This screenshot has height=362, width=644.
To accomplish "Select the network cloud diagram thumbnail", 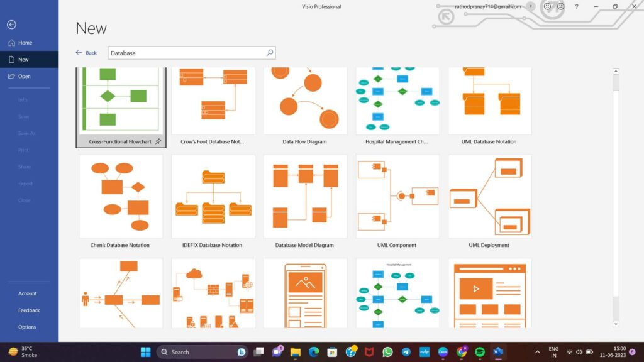I will click(x=213, y=293).
